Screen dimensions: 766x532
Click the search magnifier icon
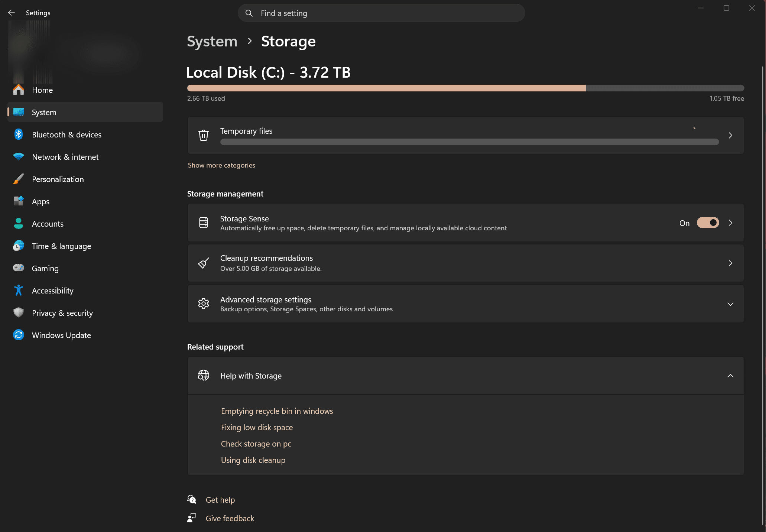coord(249,13)
